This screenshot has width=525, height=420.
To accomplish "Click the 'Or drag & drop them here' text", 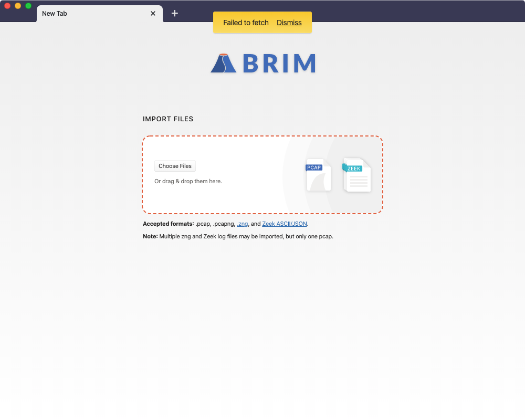I will click(x=188, y=181).
